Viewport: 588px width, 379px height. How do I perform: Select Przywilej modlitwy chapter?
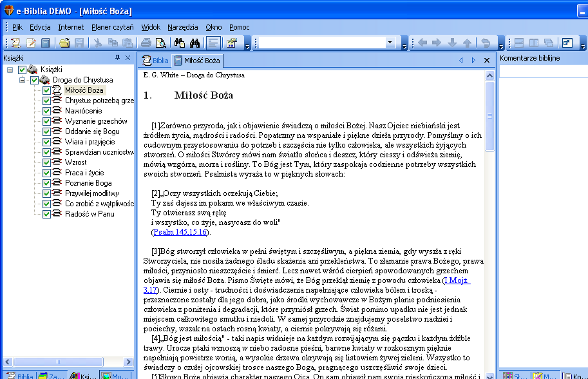click(92, 193)
